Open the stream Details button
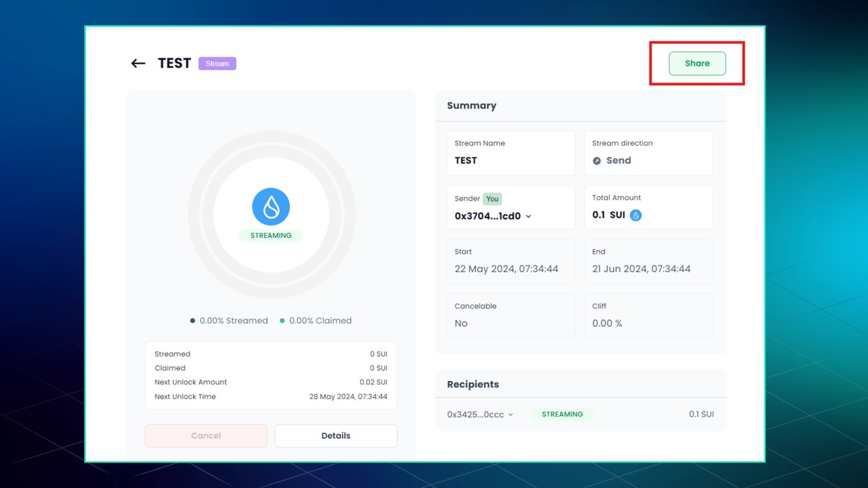 [x=336, y=436]
